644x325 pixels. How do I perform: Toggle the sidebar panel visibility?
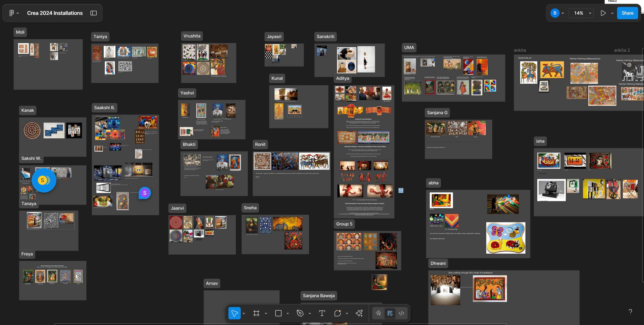94,13
